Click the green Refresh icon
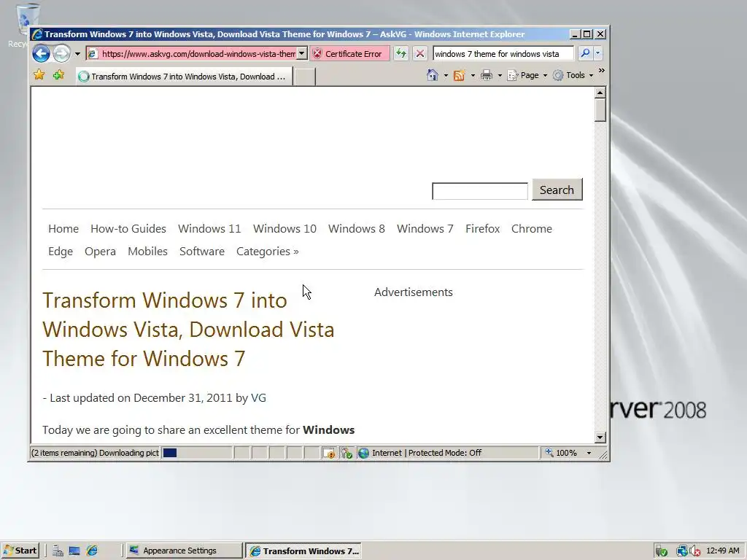747x560 pixels. point(401,53)
